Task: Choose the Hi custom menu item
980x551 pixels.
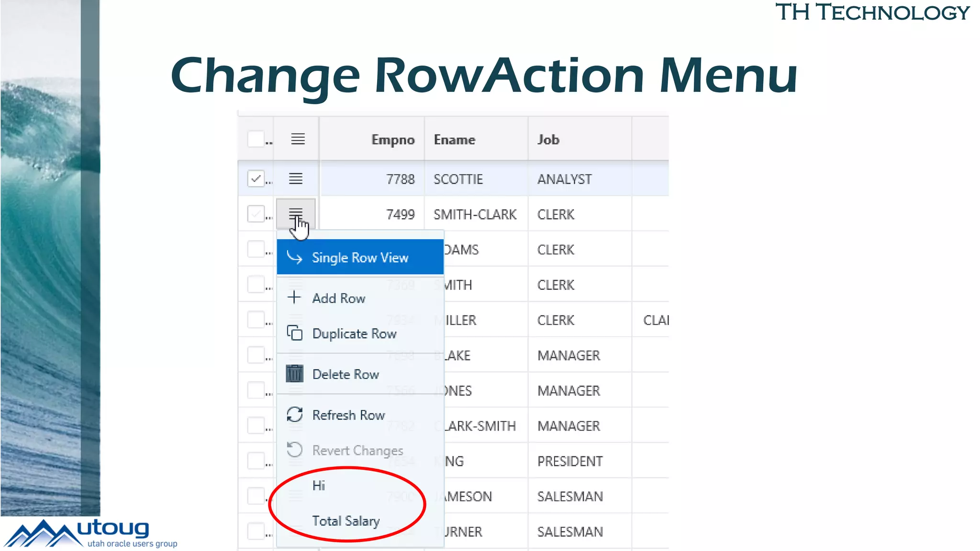Action: (x=360, y=485)
